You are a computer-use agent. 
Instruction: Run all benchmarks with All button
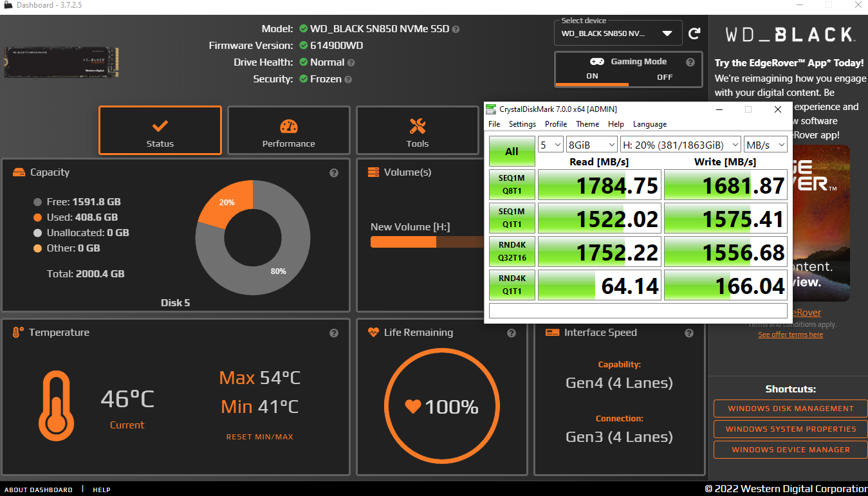pyautogui.click(x=512, y=152)
